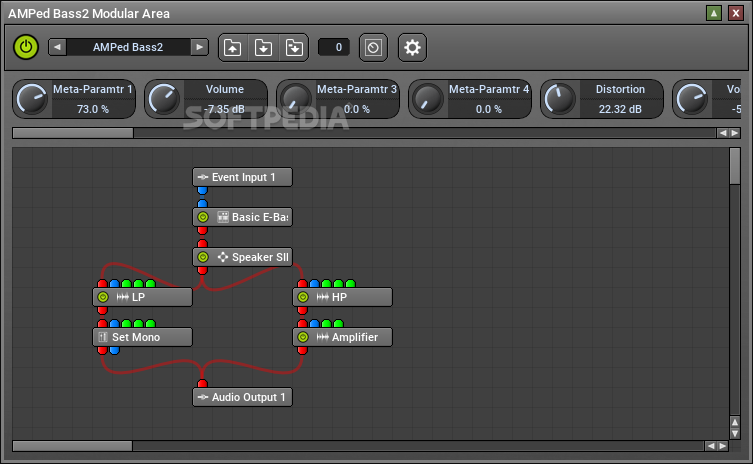Click the knob panel scroll left arrow
This screenshot has height=464, width=753.
pos(723,133)
